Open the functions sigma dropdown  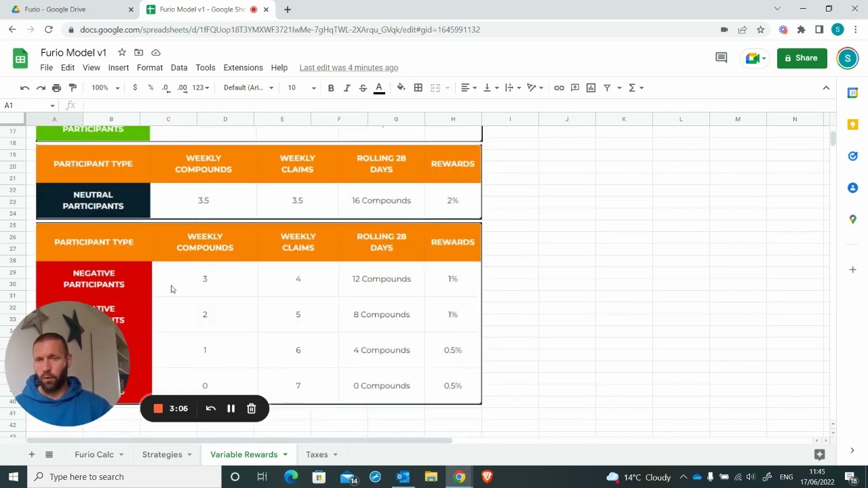635,87
